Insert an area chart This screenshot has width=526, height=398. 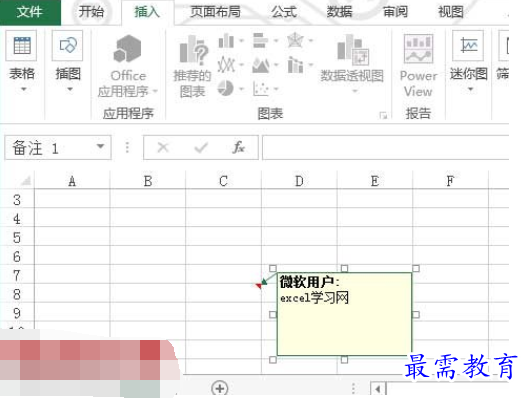261,65
